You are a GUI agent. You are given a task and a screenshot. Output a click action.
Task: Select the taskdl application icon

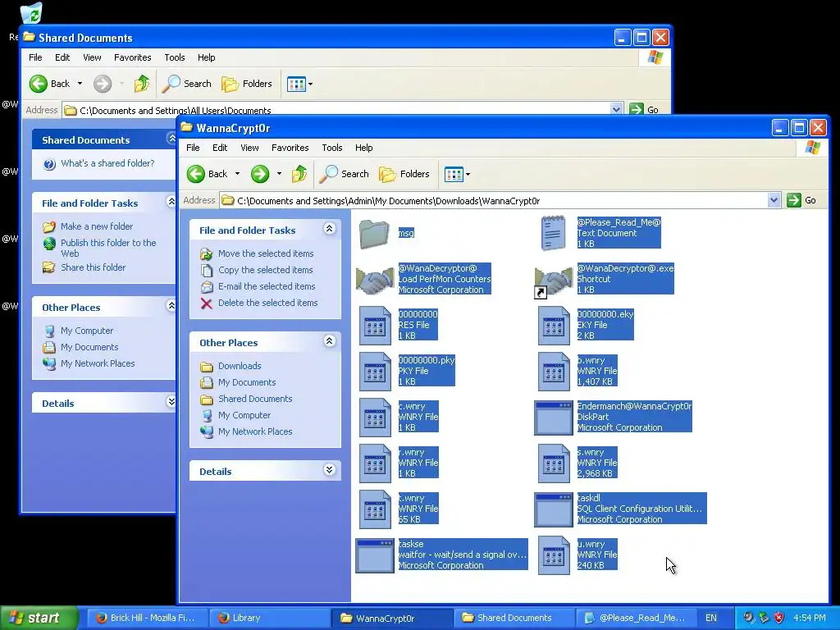(x=554, y=509)
